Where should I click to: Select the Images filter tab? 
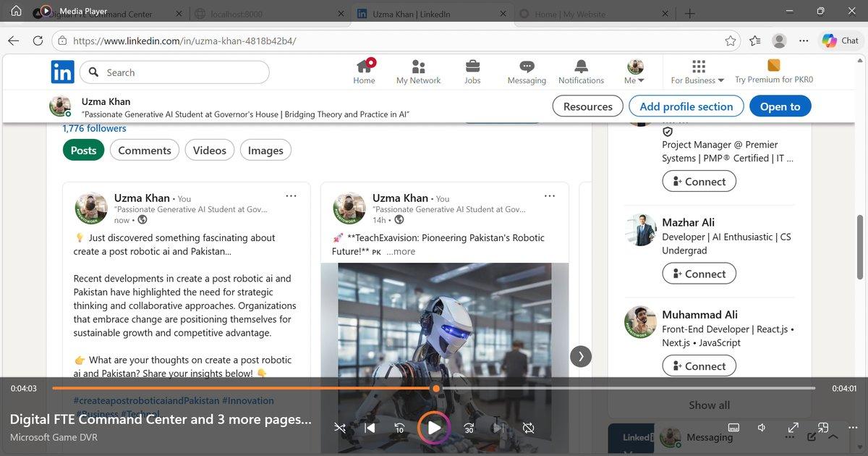[265, 151]
